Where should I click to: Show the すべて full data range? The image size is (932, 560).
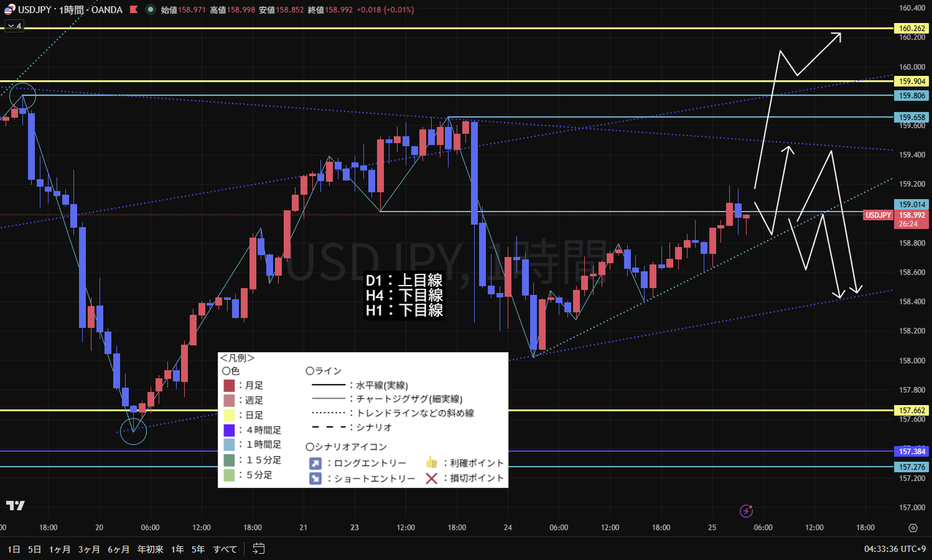tap(225, 549)
